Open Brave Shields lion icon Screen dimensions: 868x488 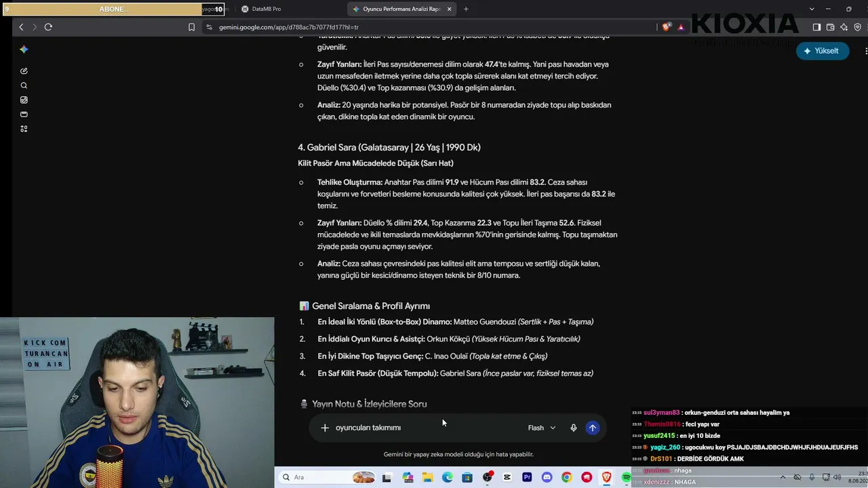point(666,27)
